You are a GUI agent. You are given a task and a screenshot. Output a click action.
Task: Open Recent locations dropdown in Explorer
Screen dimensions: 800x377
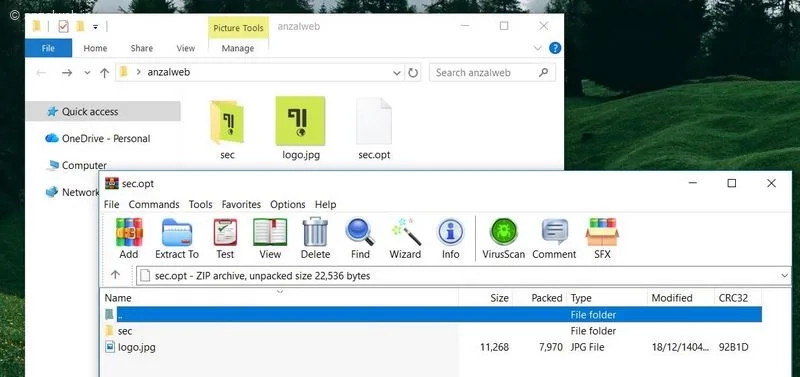coord(87,73)
